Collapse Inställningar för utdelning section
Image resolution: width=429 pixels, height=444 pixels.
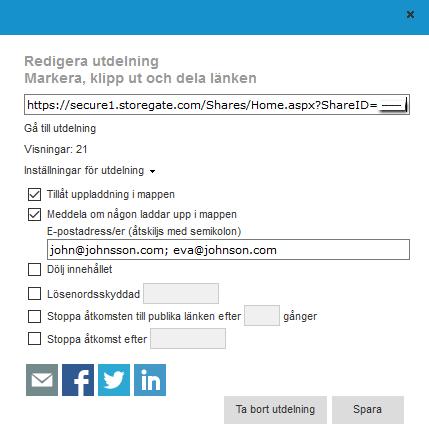coord(84,170)
